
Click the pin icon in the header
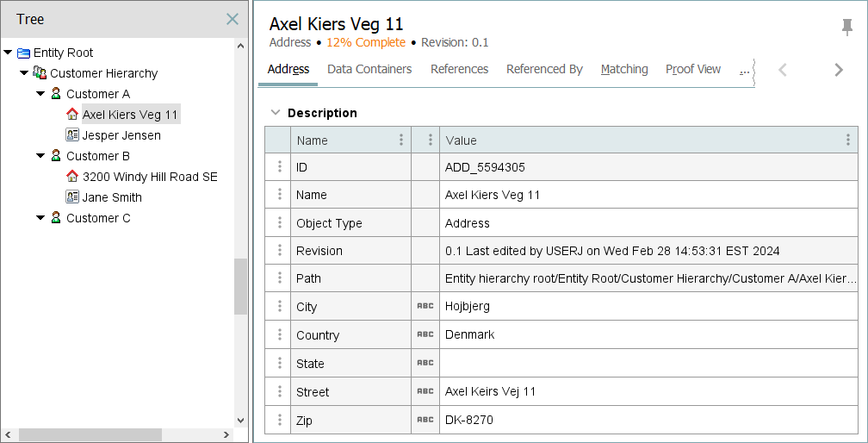(x=847, y=28)
